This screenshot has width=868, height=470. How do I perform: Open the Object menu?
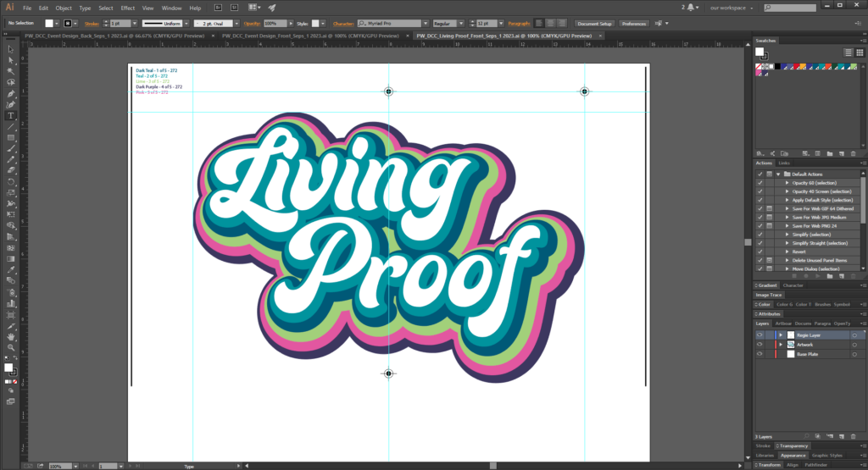point(64,8)
